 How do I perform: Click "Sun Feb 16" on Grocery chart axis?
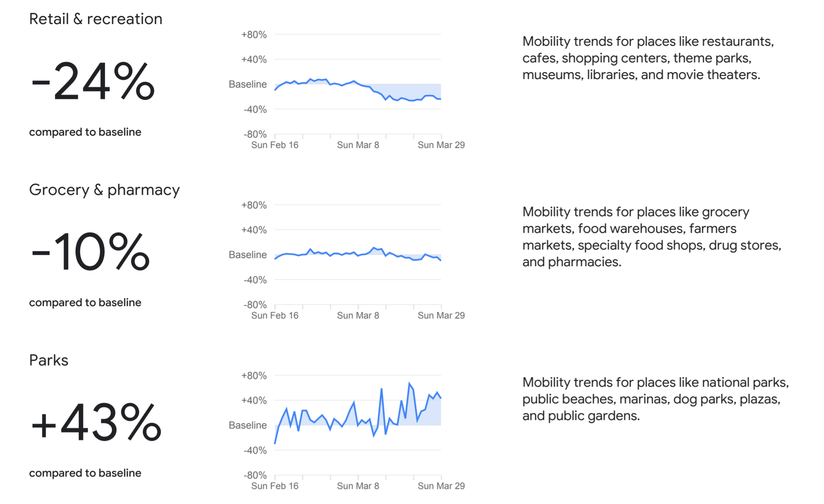[275, 315]
